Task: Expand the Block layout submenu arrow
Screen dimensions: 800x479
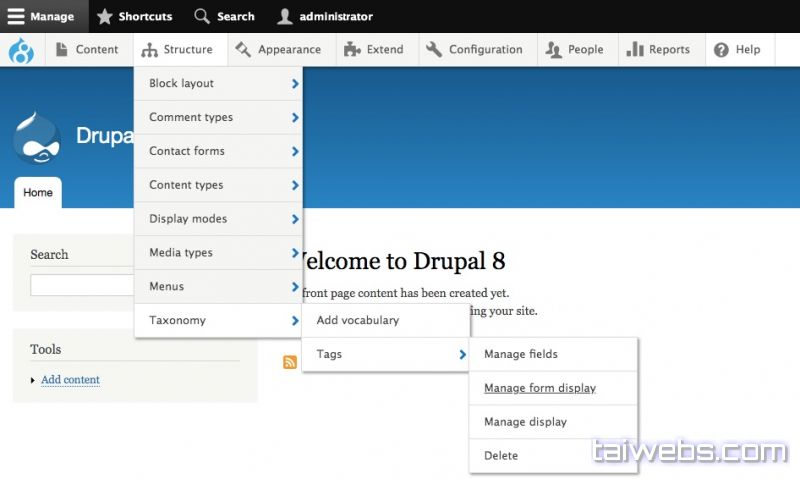Action: tap(295, 84)
